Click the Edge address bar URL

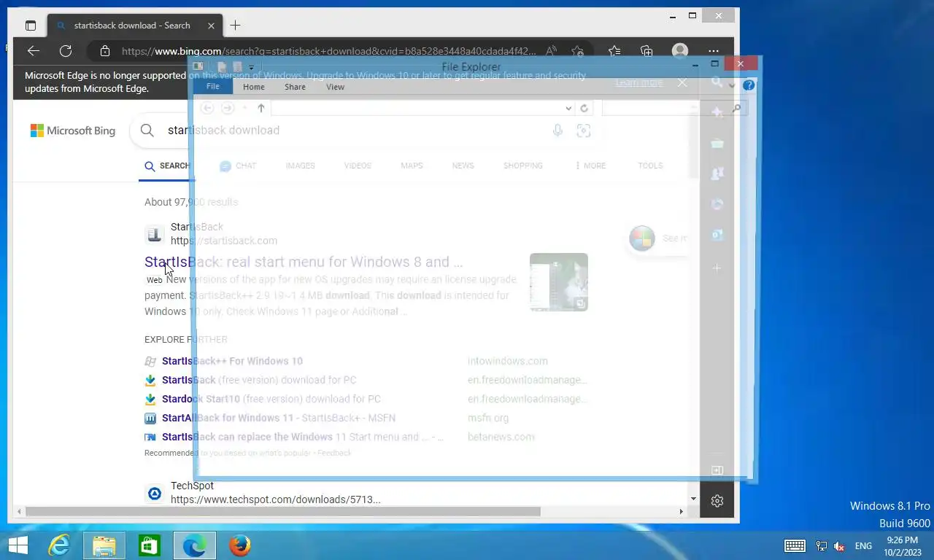pyautogui.click(x=328, y=51)
